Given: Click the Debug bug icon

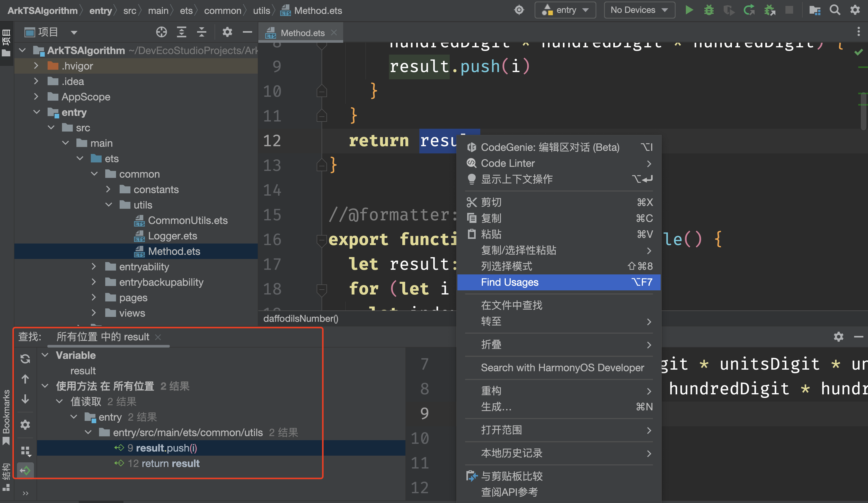Looking at the screenshot, I should tap(708, 10).
